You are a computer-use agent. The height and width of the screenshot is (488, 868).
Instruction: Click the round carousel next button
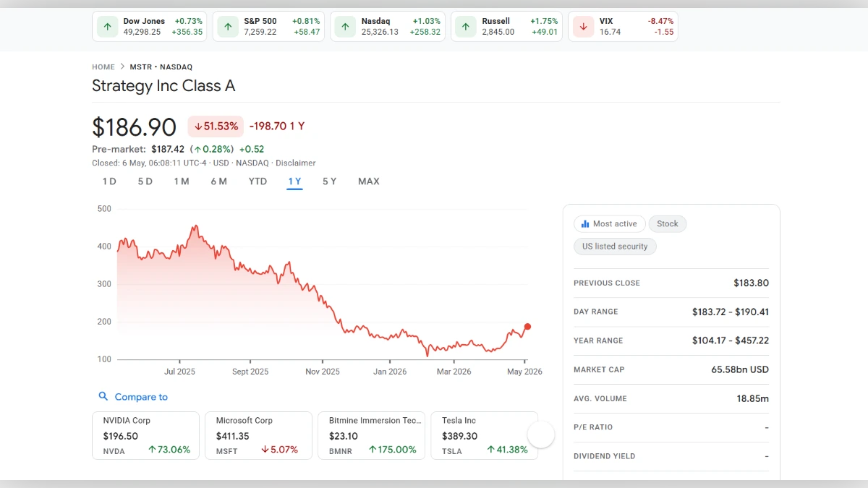[541, 435]
